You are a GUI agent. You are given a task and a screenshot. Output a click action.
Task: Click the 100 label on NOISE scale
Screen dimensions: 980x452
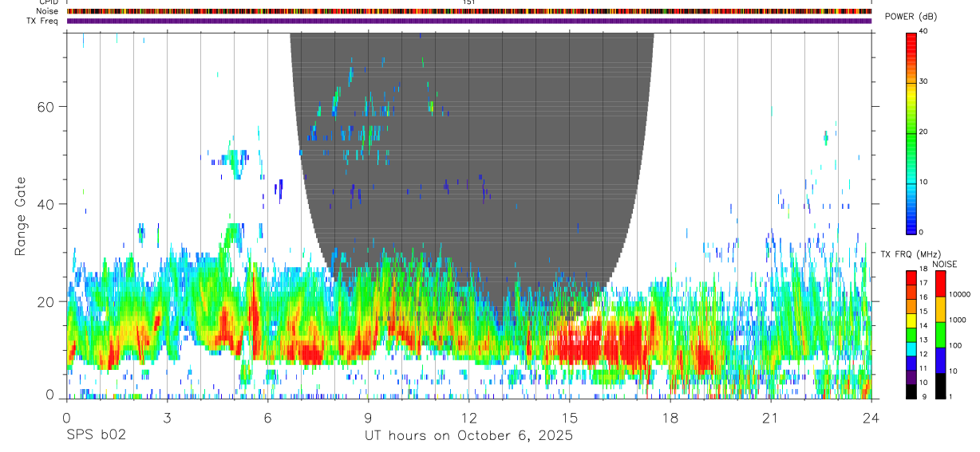[x=955, y=345]
